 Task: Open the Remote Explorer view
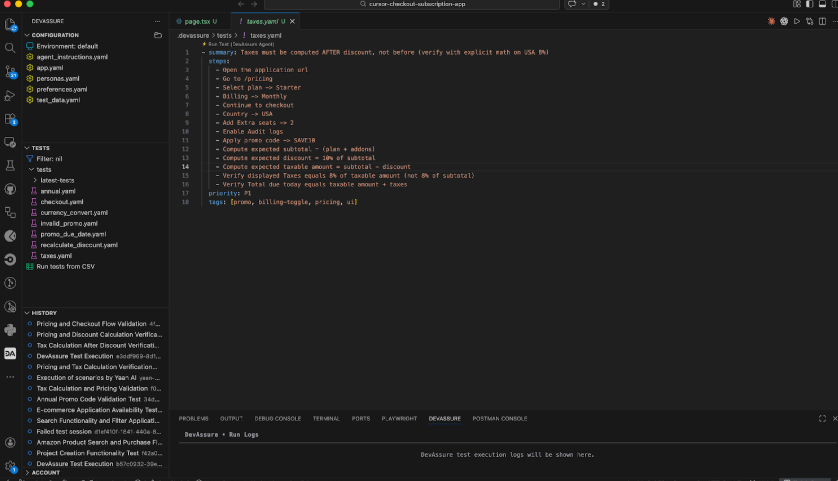tap(10, 142)
